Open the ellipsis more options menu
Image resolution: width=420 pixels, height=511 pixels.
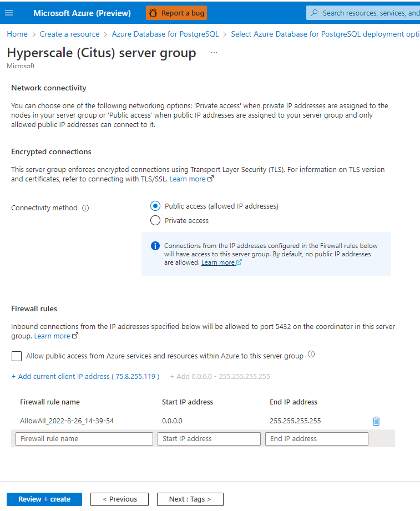(214, 53)
